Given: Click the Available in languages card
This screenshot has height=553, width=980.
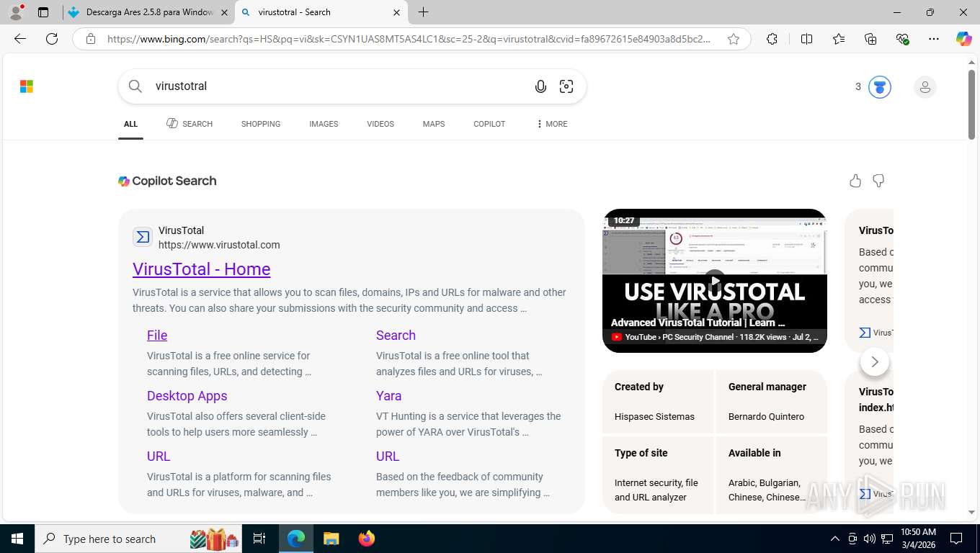Looking at the screenshot, I should (772, 475).
